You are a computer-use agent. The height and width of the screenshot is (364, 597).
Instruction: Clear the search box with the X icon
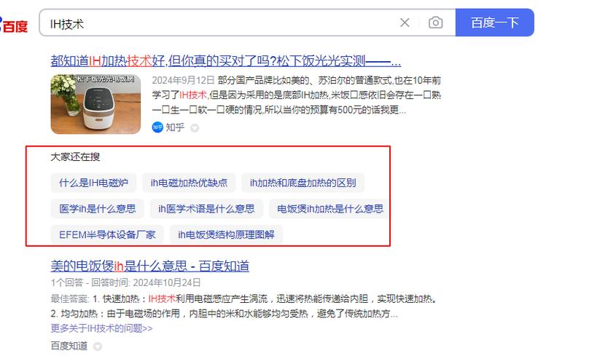pos(405,23)
